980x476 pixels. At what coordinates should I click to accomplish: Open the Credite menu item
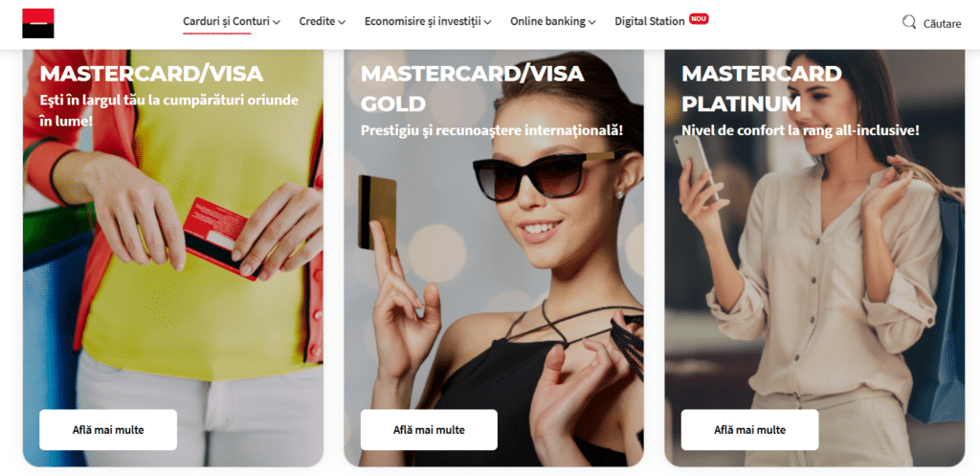pyautogui.click(x=317, y=21)
